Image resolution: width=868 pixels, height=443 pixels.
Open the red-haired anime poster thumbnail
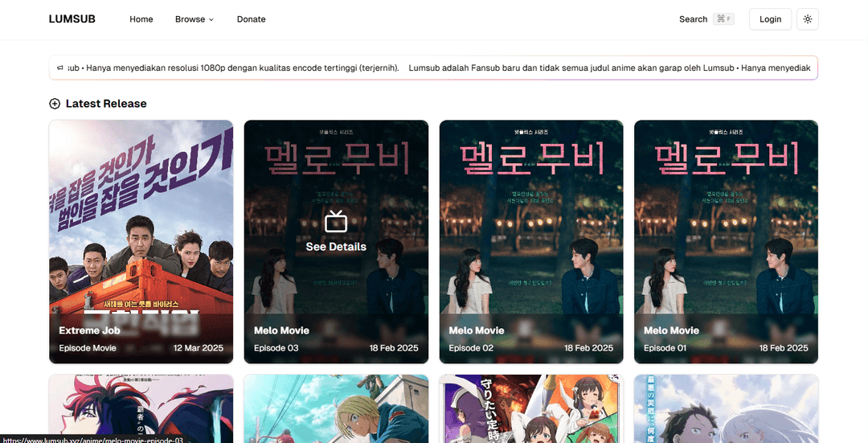[x=141, y=408]
